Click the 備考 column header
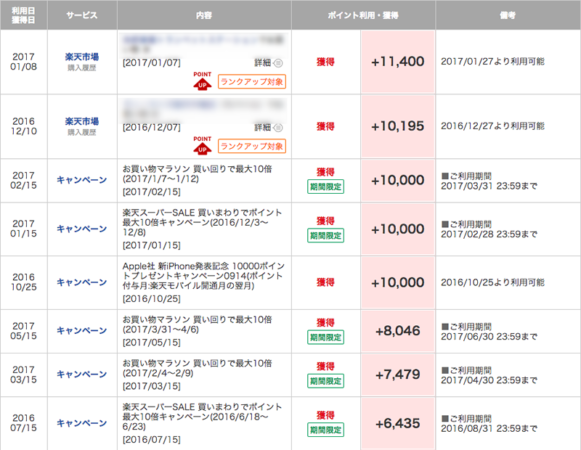The image size is (581, 450). [x=508, y=15]
